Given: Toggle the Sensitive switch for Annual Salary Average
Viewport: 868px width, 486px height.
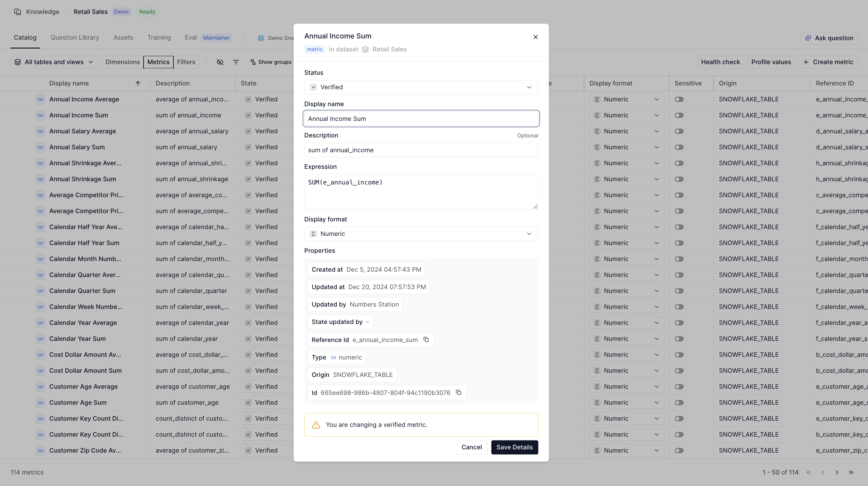Looking at the screenshot, I should [x=679, y=131].
